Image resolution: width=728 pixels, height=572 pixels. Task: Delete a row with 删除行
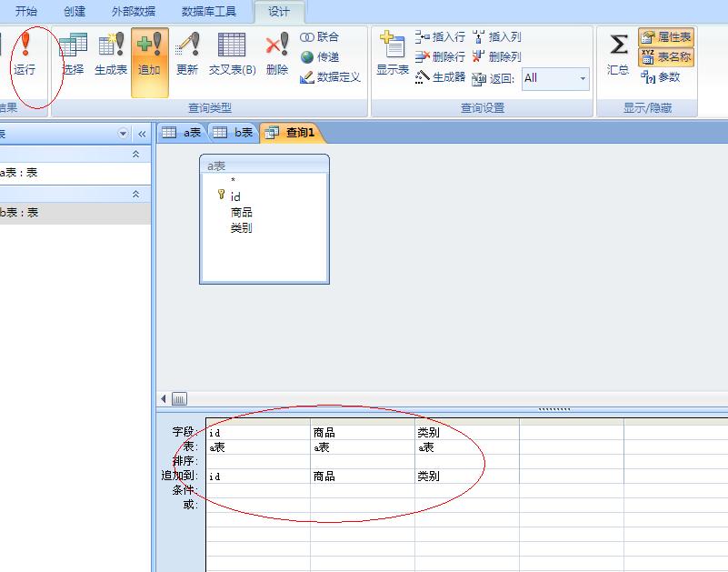(440, 56)
